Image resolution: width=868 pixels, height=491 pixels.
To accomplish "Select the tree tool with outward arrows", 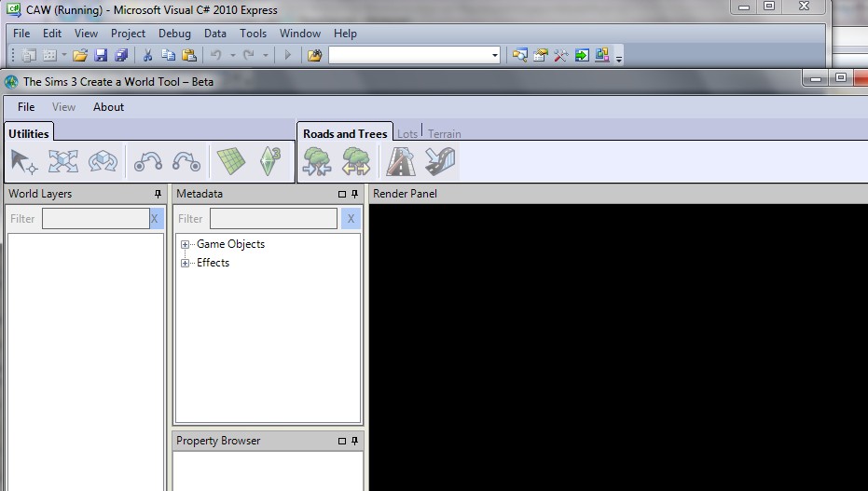I will (x=355, y=162).
